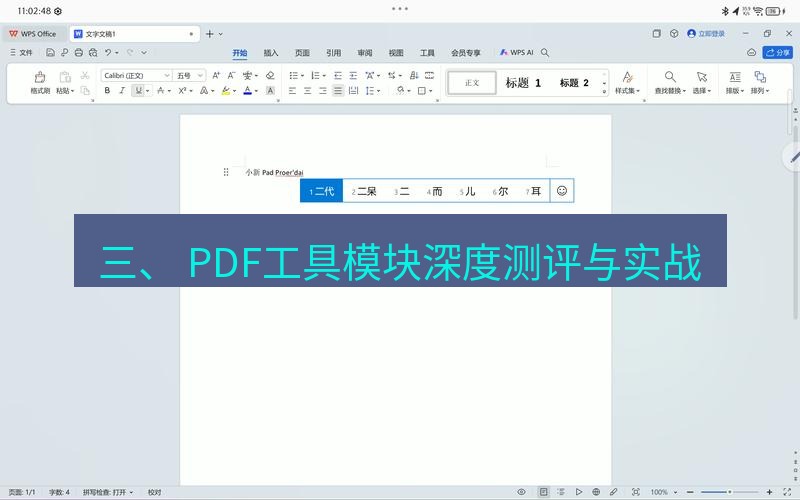
Task: Open Print Preview icon in quick access toolbar
Action: coord(93,52)
